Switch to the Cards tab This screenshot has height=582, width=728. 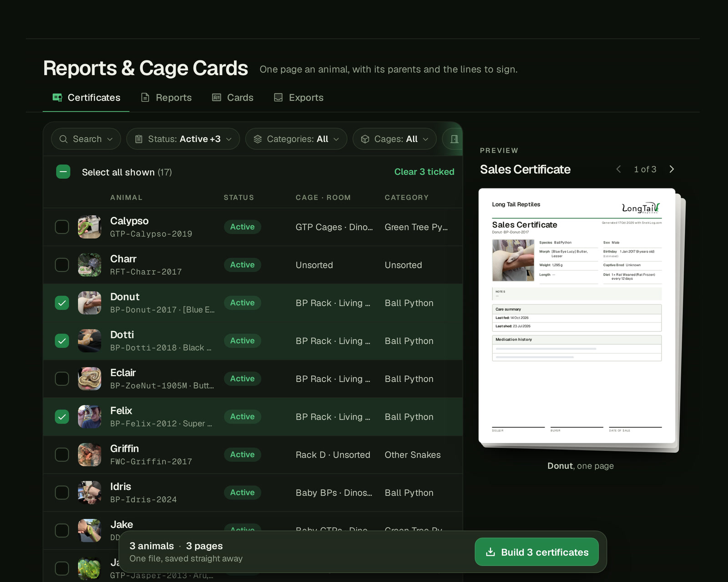click(x=233, y=98)
